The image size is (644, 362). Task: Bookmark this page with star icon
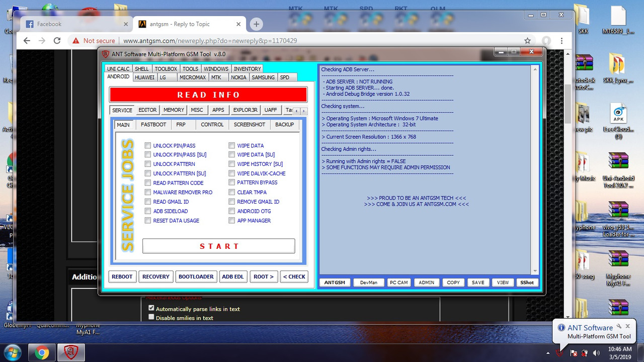[527, 41]
